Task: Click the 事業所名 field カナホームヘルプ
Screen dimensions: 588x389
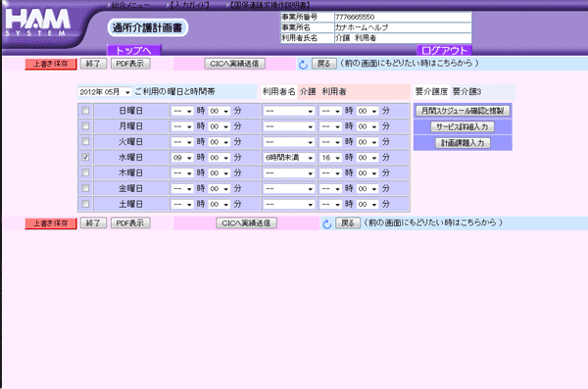Action: pos(403,27)
